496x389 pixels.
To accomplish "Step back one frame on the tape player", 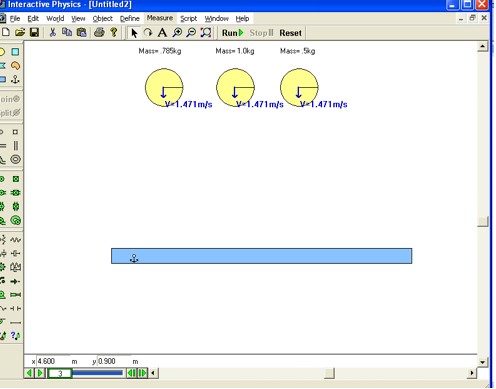I will (x=131, y=373).
